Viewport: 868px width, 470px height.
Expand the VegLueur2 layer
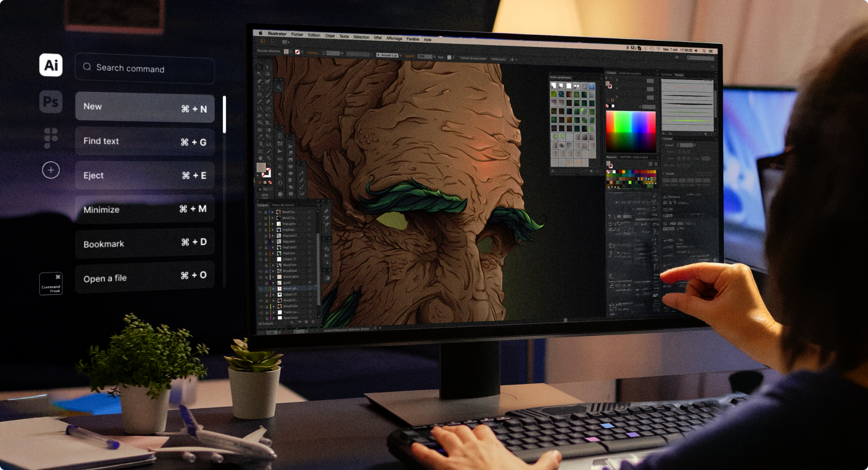273,236
